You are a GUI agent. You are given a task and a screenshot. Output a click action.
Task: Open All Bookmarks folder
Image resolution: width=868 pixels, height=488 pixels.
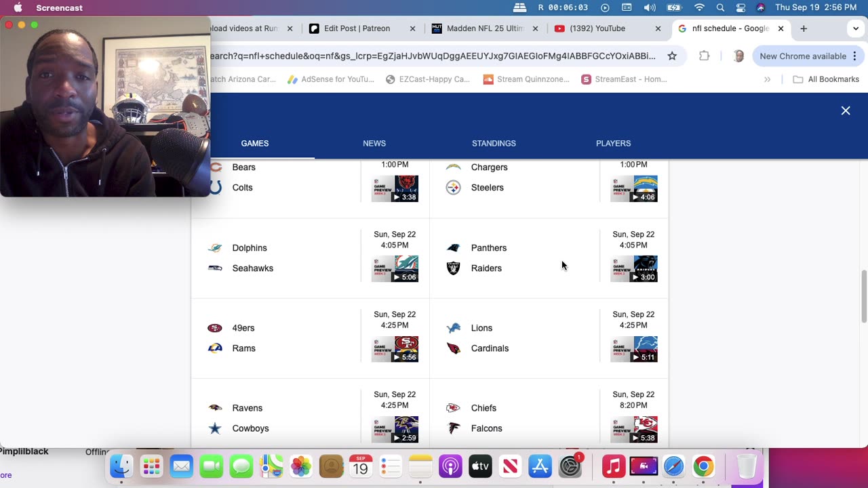point(826,79)
